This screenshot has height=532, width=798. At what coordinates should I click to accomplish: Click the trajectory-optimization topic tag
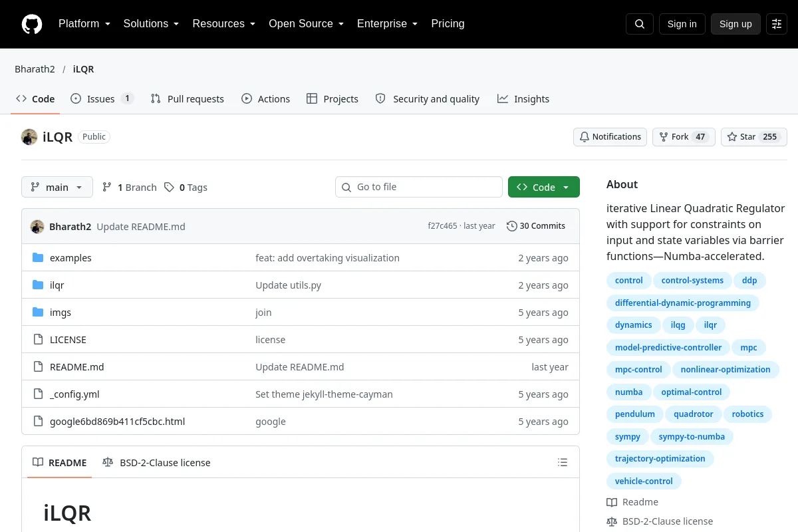point(660,459)
